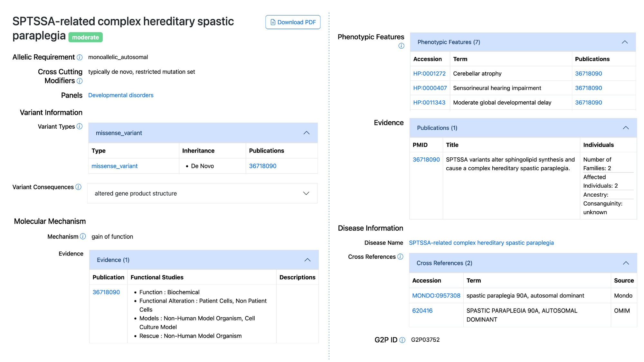
Task: Collapse the Evidence (1) panel
Action: (x=307, y=260)
